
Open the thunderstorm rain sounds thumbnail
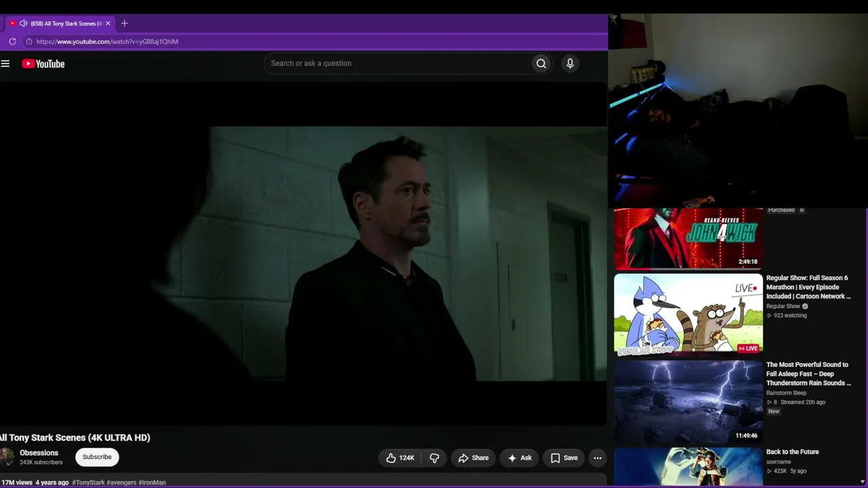coord(688,401)
